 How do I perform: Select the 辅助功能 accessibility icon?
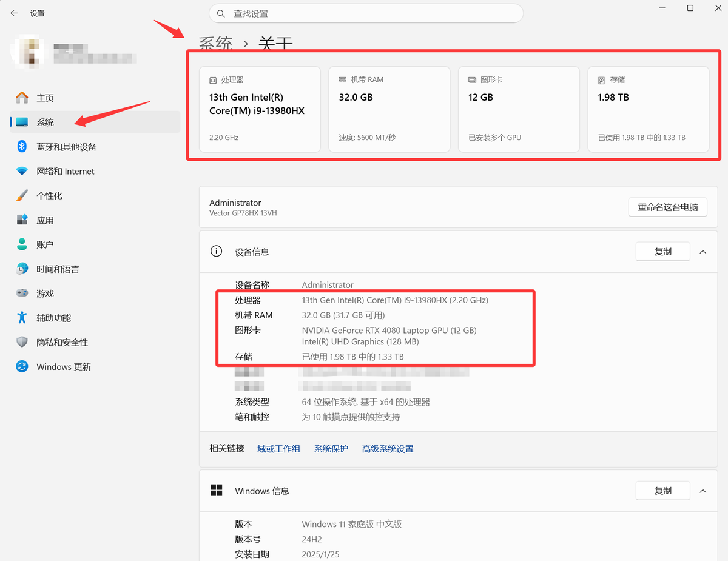[22, 318]
